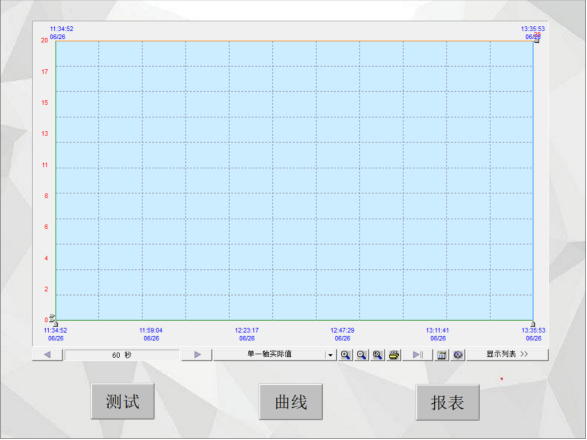587x440 pixels.
Task: Click the trend chart plotting area
Action: pyautogui.click(x=294, y=180)
